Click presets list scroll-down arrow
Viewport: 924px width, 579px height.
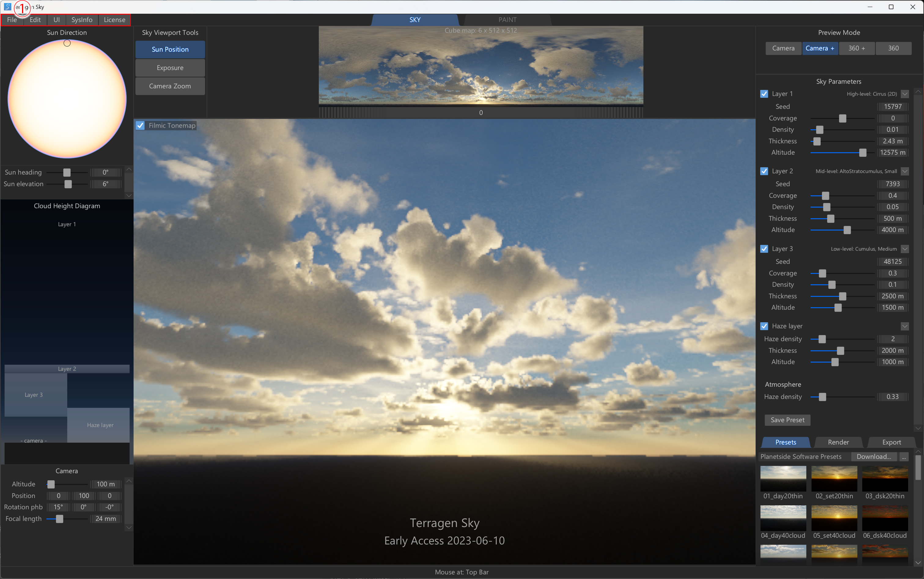[x=918, y=562]
